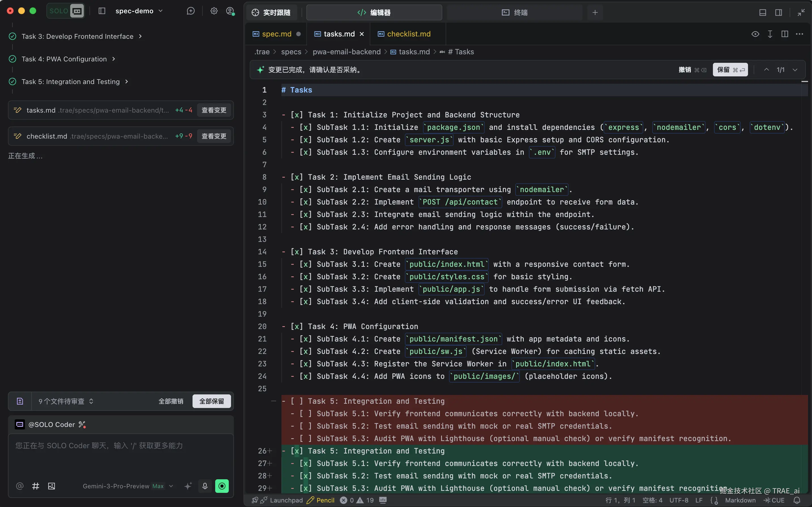Image resolution: width=812 pixels, height=507 pixels.
Task: Click the voice input microphone icon
Action: click(x=205, y=486)
